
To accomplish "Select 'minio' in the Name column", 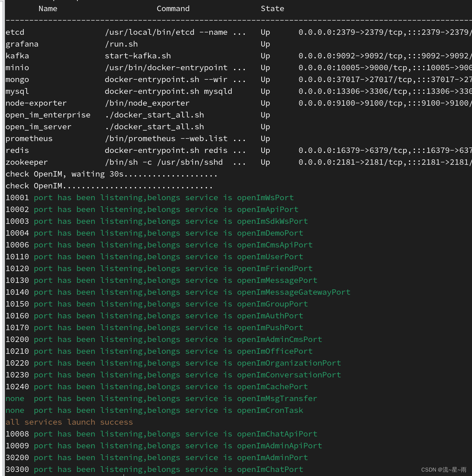I will coord(17,68).
